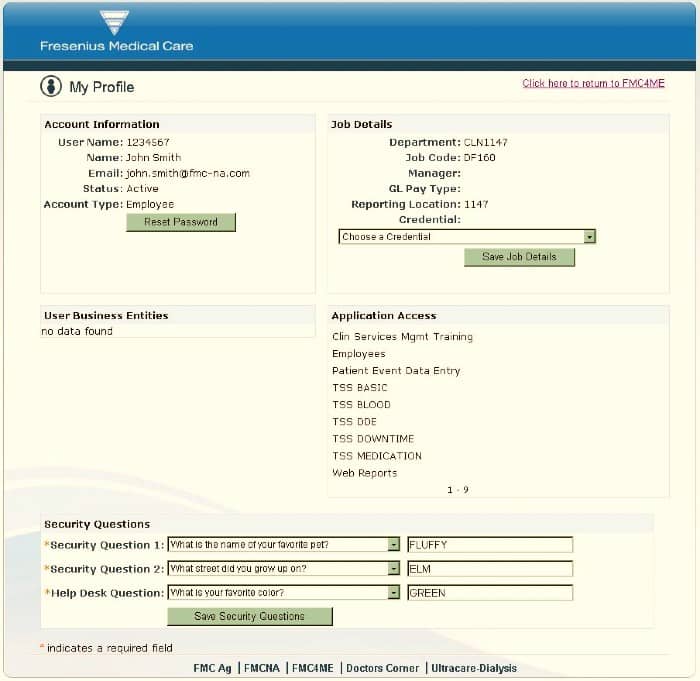Screen dimensions: 700x681
Task: Click the 1 - 9 pagination text
Action: pyautogui.click(x=458, y=490)
